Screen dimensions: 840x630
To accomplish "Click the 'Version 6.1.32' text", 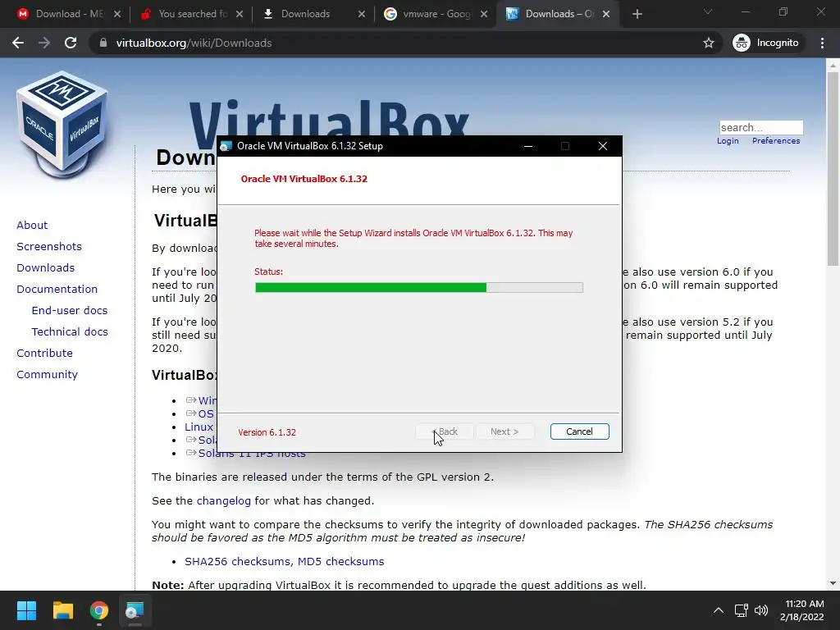I will click(267, 432).
